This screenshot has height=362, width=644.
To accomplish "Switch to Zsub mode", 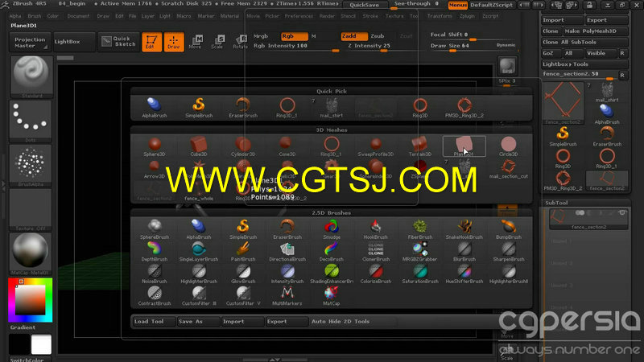I will click(x=377, y=36).
